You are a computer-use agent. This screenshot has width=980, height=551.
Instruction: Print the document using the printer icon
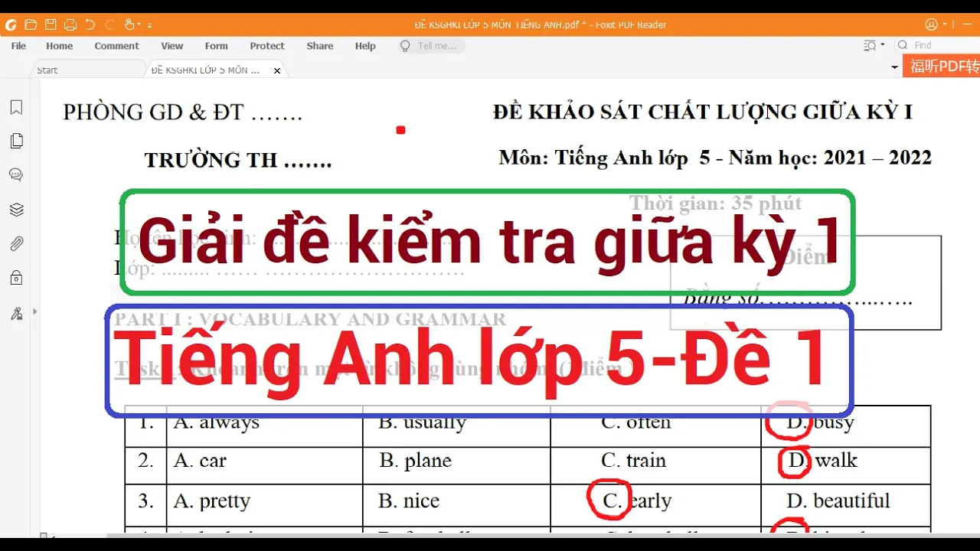tap(70, 24)
